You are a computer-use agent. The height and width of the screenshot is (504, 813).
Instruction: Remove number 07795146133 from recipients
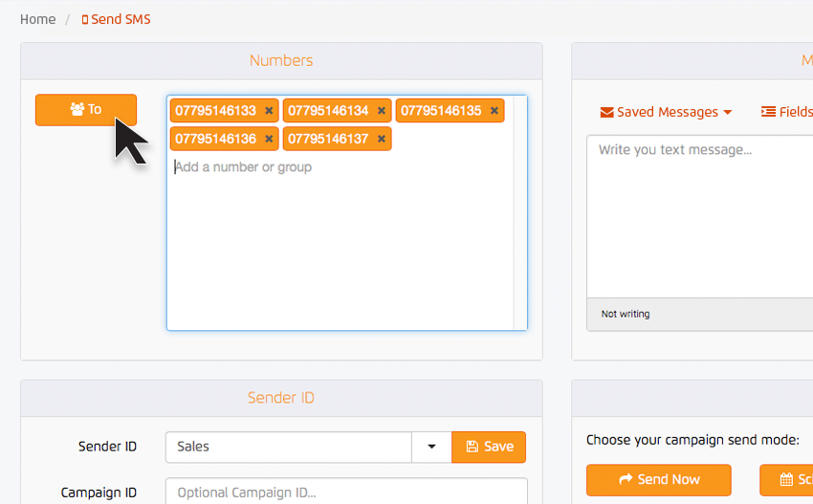tap(269, 110)
